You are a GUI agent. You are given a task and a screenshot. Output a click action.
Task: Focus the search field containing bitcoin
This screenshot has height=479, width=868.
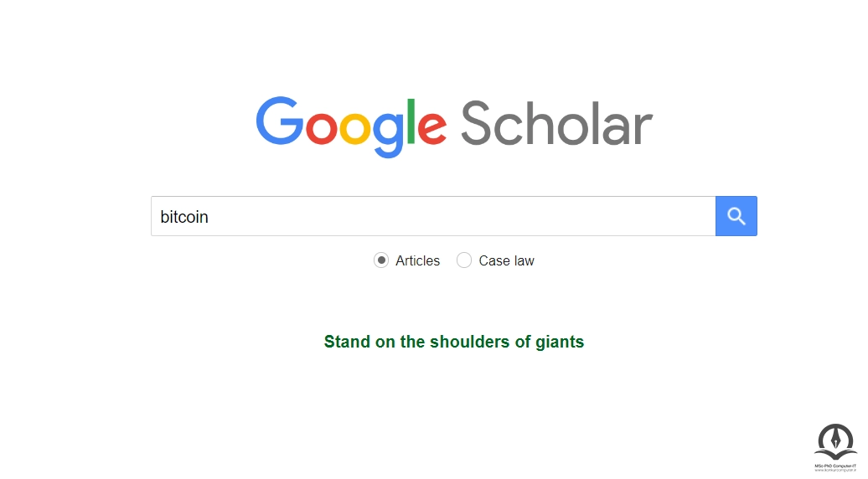pyautogui.click(x=433, y=216)
